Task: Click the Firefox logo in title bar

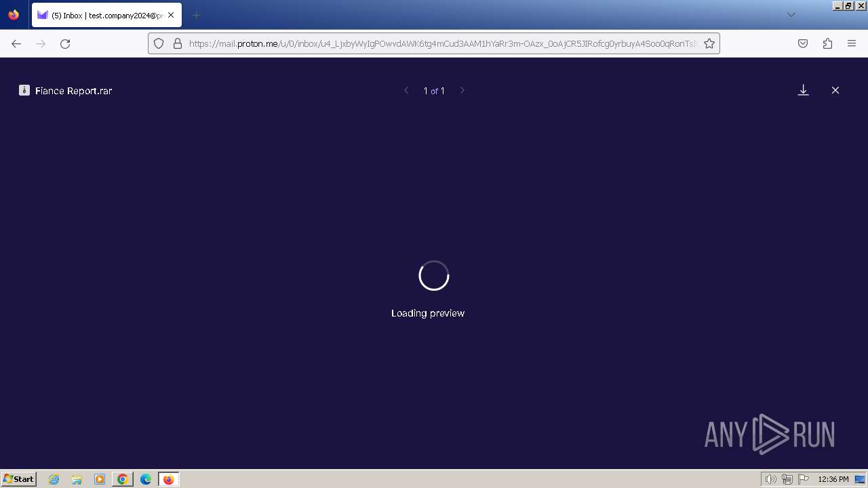Action: tap(14, 15)
